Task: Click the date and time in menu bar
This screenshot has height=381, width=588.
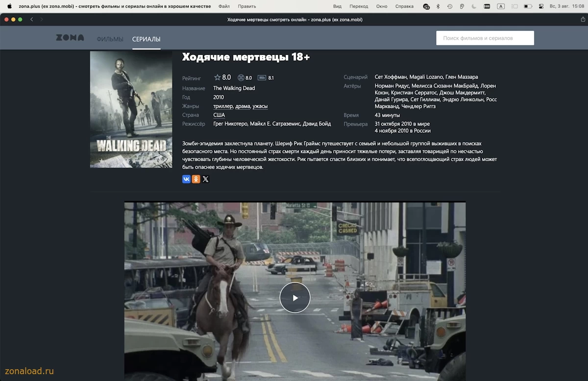Action: click(567, 6)
